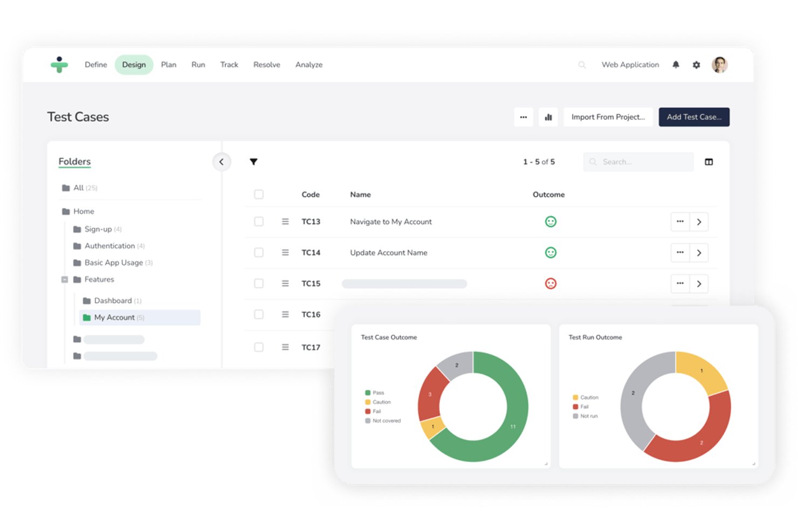Image resolution: width=798 pixels, height=532 pixels.
Task: Click Fail legend swatch in Test Run Outcome
Action: point(575,407)
